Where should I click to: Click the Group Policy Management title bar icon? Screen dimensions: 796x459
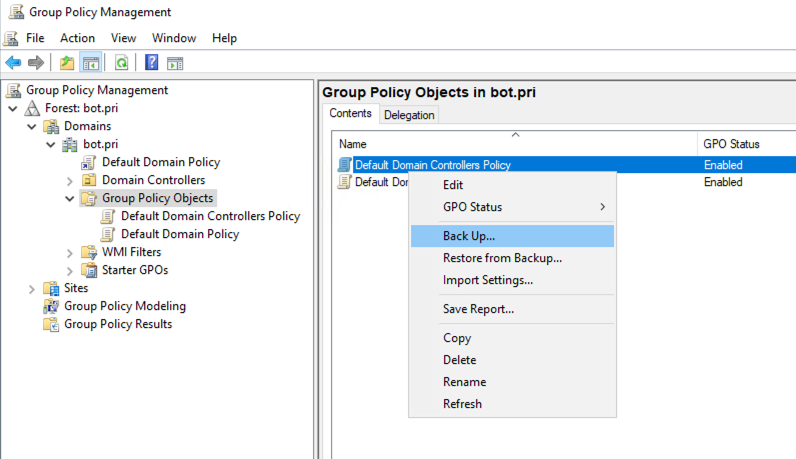tap(17, 12)
